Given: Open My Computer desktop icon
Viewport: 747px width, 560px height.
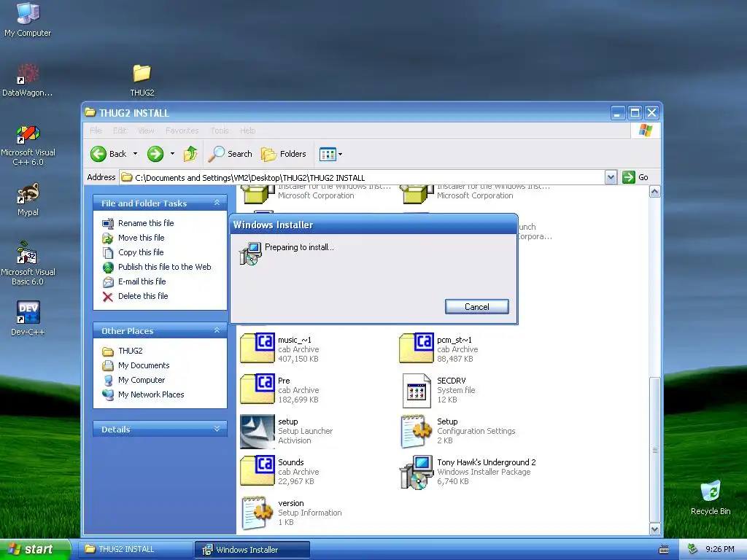Looking at the screenshot, I should coord(28,19).
